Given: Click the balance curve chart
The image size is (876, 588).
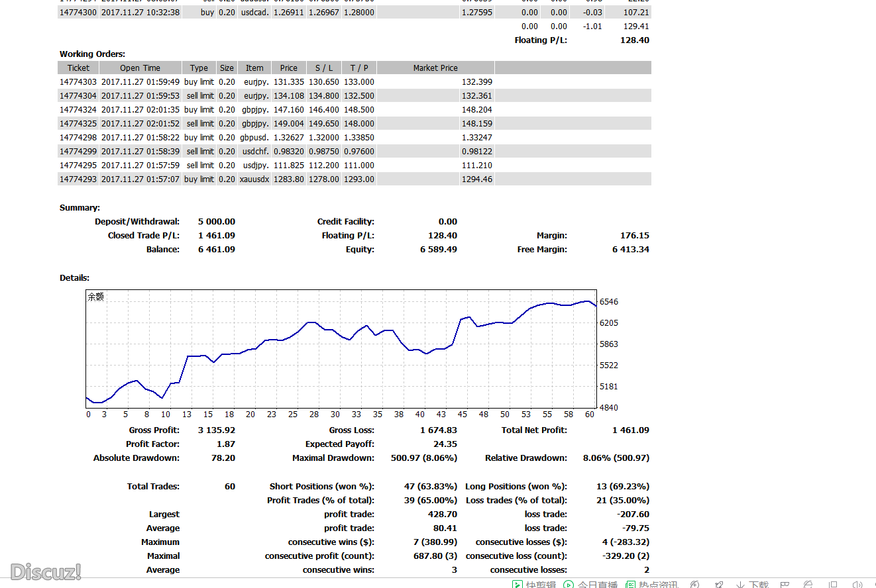Looking at the screenshot, I should 341,349.
